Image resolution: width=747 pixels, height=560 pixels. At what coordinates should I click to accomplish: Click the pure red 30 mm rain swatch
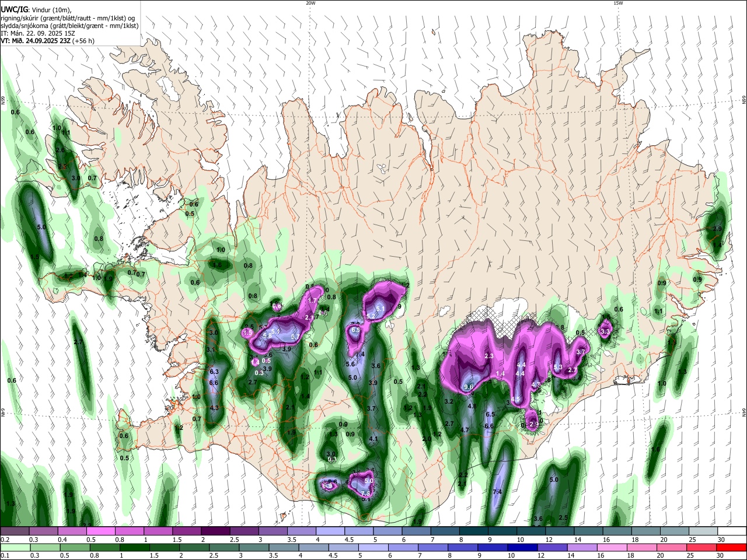732,547
